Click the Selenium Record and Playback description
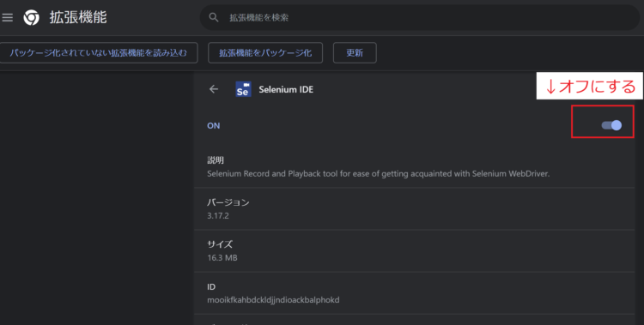The height and width of the screenshot is (325, 644). click(x=379, y=173)
